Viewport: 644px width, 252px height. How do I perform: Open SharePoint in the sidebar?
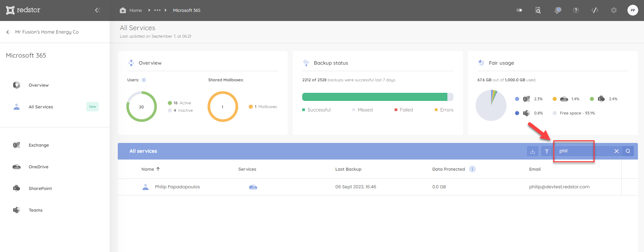40,188
